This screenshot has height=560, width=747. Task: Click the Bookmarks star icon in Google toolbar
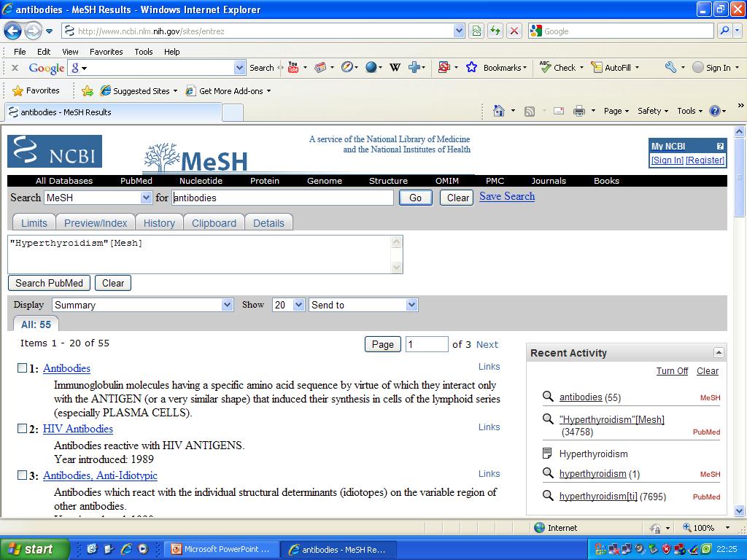472,68
